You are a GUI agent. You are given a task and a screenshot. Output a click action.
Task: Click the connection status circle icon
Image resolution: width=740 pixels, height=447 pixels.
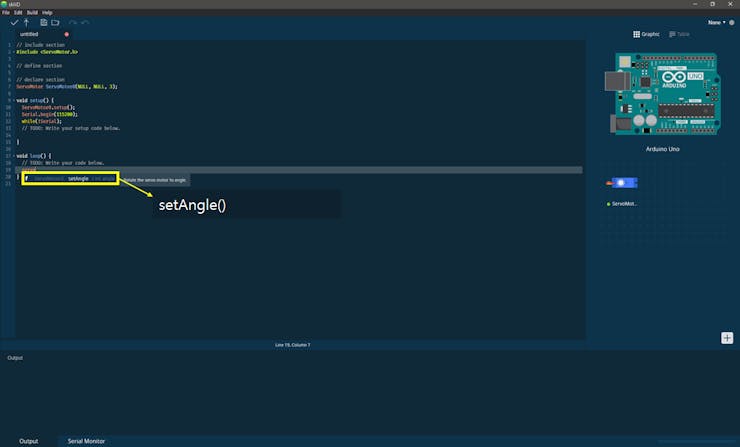tap(732, 22)
